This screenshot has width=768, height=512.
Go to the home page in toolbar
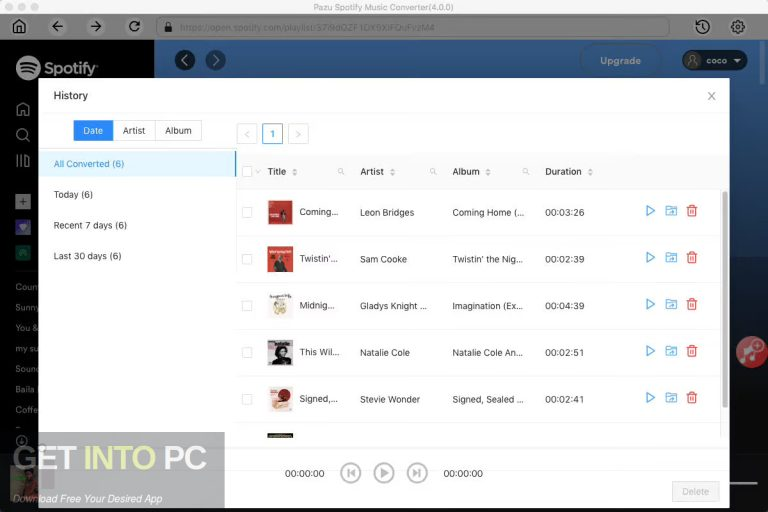(19, 26)
